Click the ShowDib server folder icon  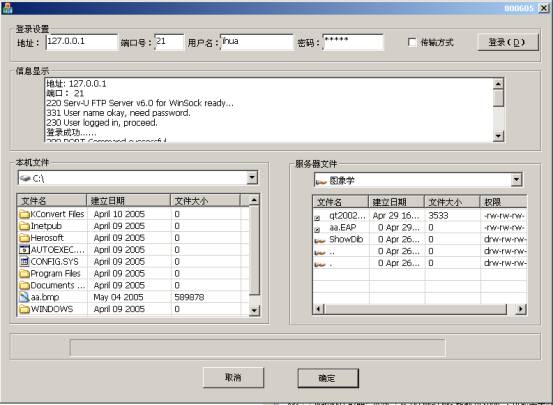[x=320, y=240]
